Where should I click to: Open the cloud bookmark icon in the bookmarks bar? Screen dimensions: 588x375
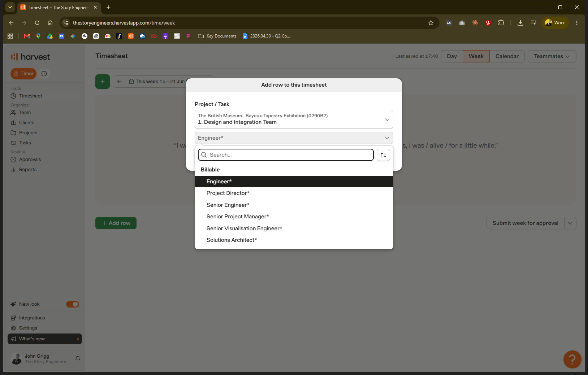[142, 36]
